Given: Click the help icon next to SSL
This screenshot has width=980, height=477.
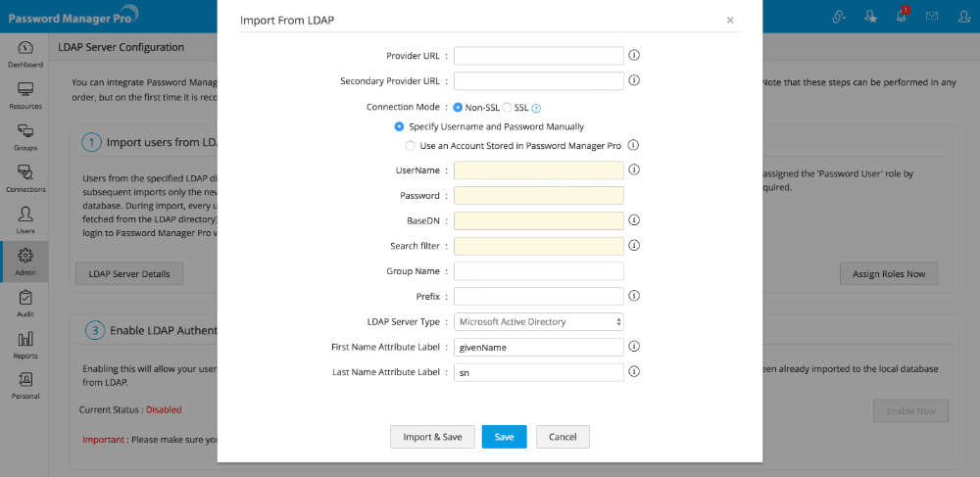Looking at the screenshot, I should 536,108.
